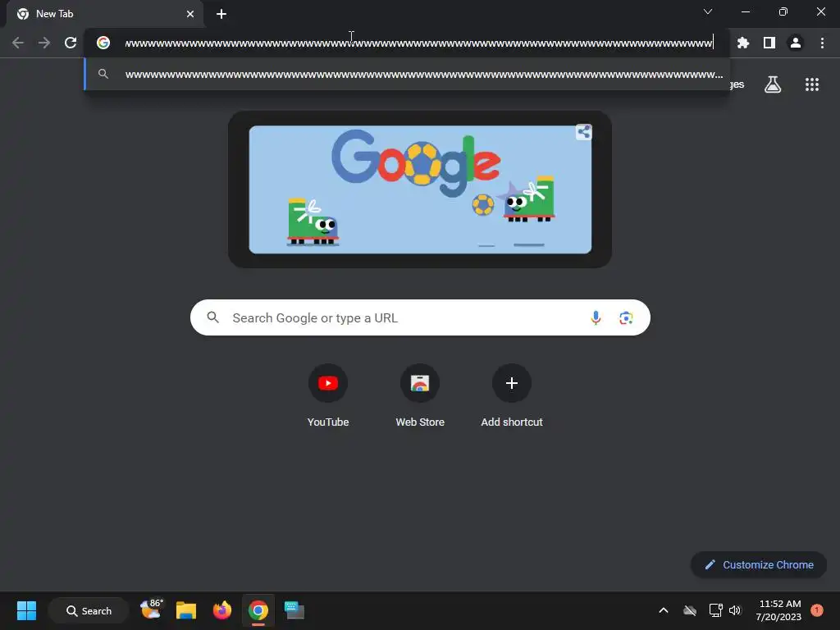Open Google Lens image search icon
840x630 pixels.
coord(626,317)
